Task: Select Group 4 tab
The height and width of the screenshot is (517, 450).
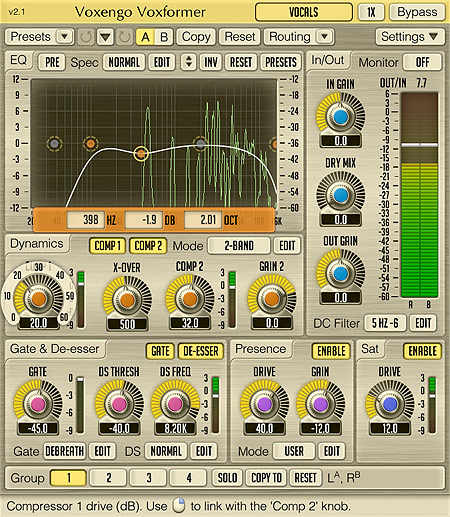Action: [x=188, y=478]
